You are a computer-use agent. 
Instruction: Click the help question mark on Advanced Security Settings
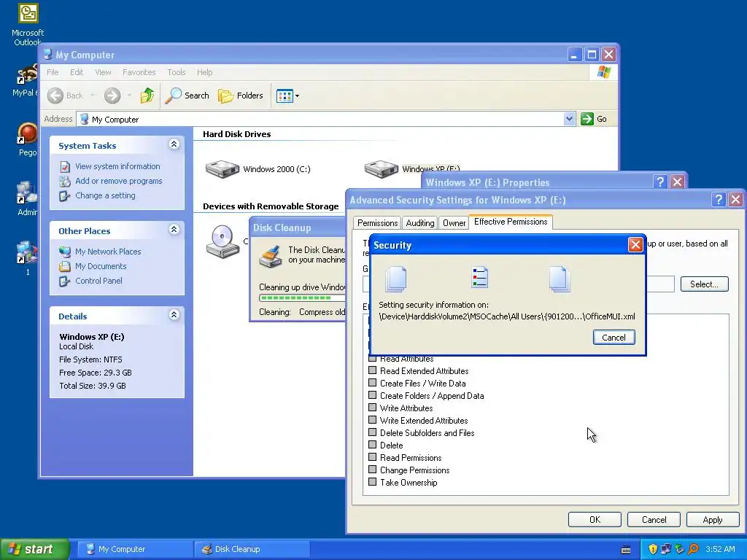pyautogui.click(x=719, y=200)
